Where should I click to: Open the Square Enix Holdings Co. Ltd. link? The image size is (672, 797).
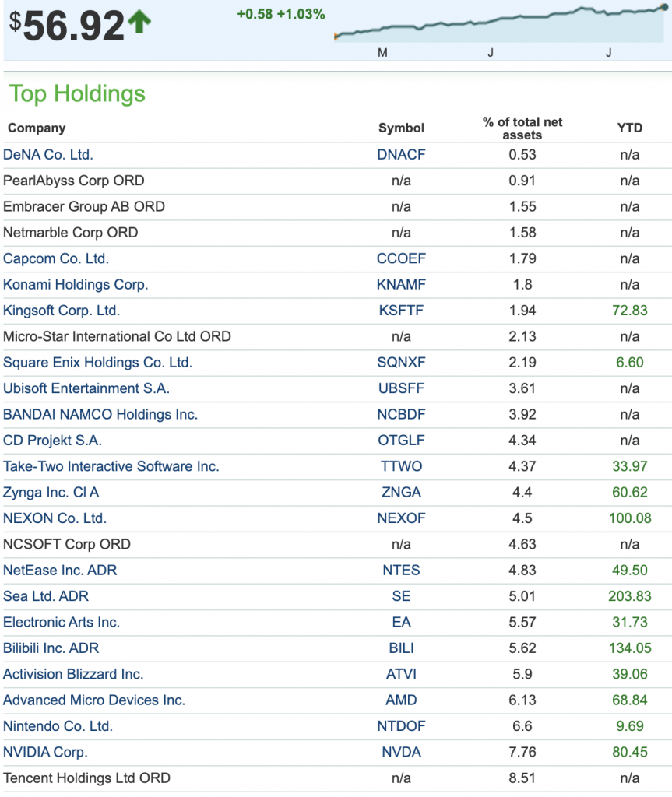click(97, 363)
